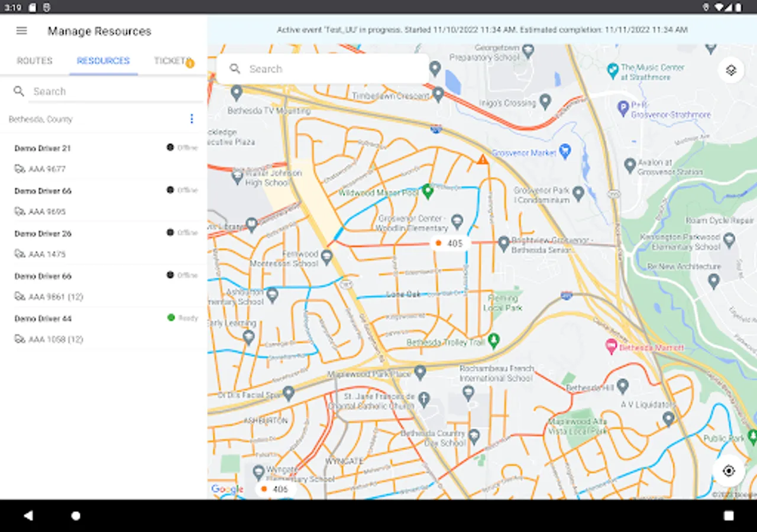Tap the orange warning triangle marker

(x=483, y=160)
